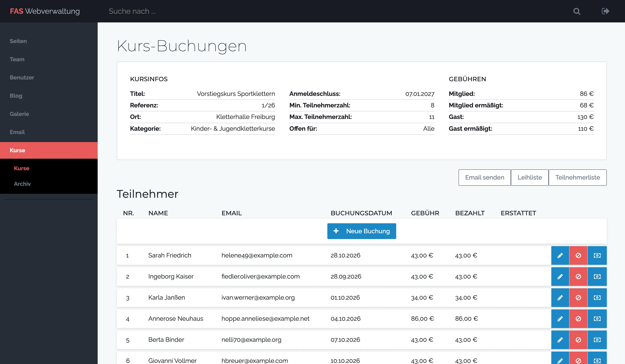Add a Neue Buchung
The image size is (625, 364).
[x=362, y=231]
